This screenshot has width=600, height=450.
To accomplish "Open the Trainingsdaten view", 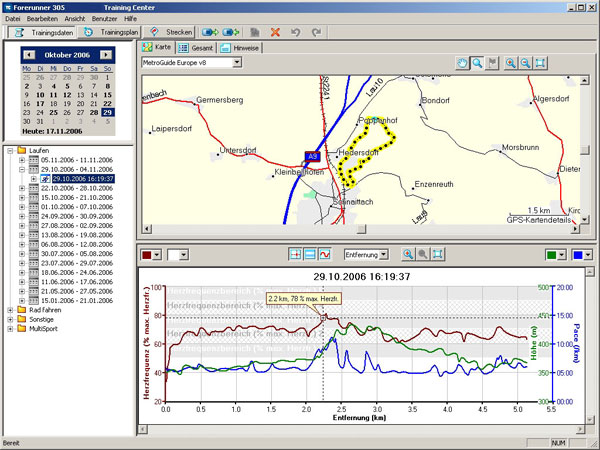I will 42,33.
